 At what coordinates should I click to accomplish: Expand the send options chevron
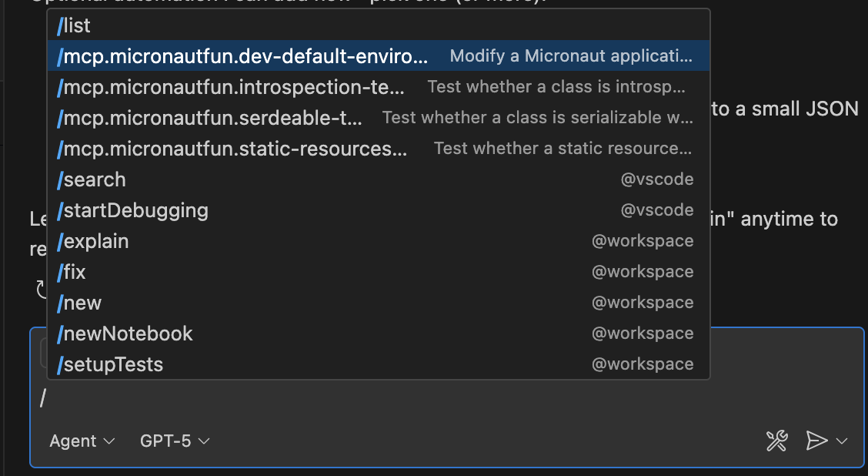coord(841,441)
